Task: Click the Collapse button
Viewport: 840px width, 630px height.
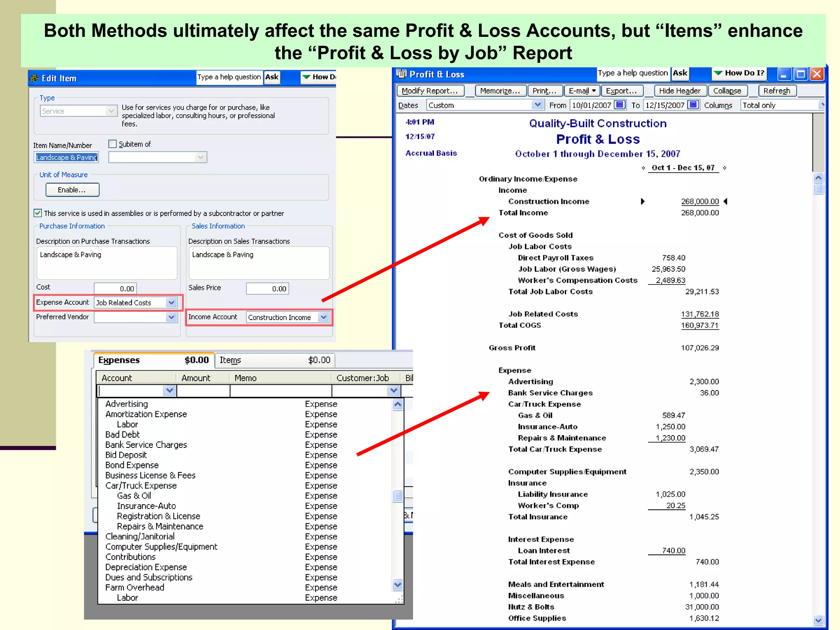Action: tap(727, 91)
